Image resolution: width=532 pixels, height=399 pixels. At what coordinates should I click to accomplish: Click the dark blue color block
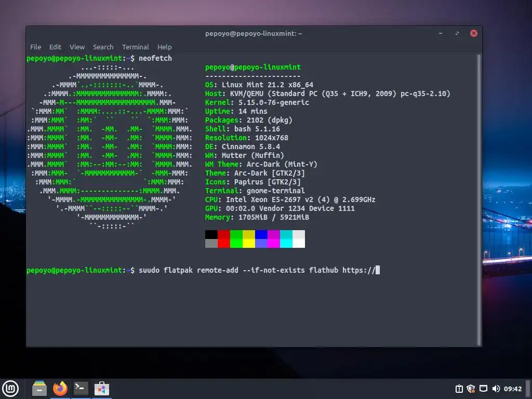click(x=261, y=234)
